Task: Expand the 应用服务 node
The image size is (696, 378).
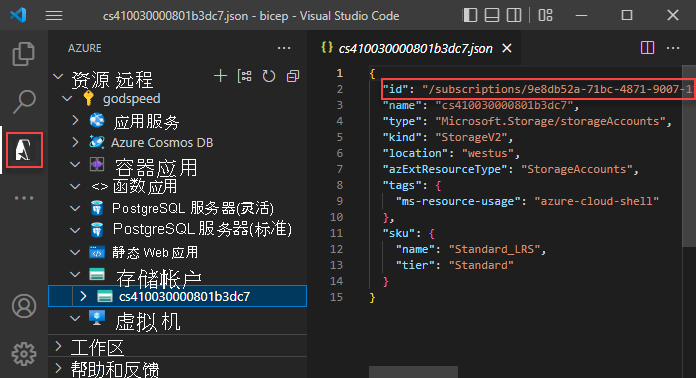Action: [x=76, y=120]
